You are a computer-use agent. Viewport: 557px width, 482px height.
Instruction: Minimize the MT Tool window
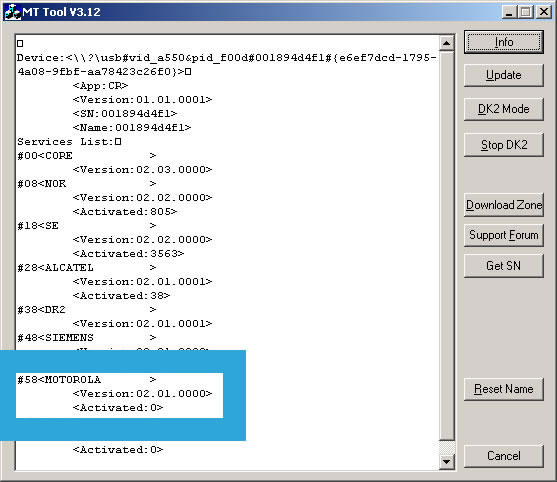509,12
